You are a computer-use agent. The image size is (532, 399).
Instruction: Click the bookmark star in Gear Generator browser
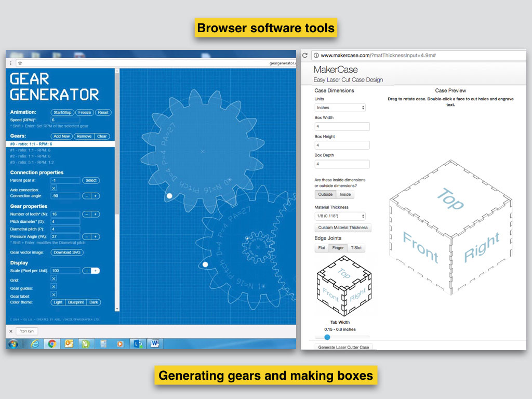pos(20,63)
